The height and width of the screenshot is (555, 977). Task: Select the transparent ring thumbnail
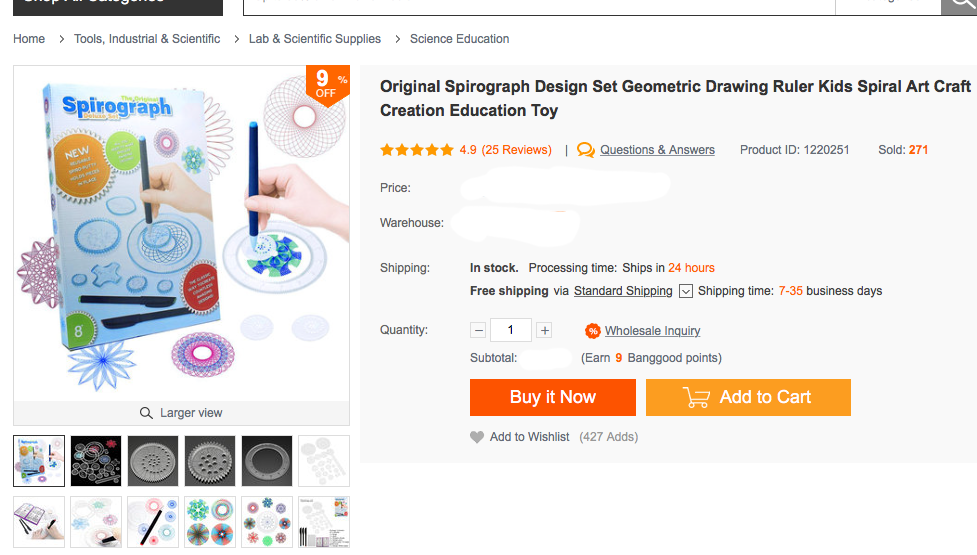pyautogui.click(x=267, y=460)
